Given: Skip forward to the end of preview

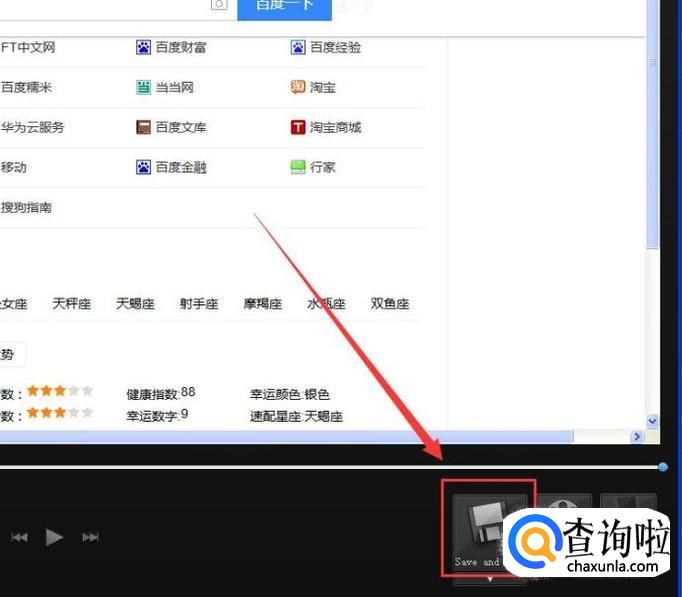Looking at the screenshot, I should click(x=90, y=537).
